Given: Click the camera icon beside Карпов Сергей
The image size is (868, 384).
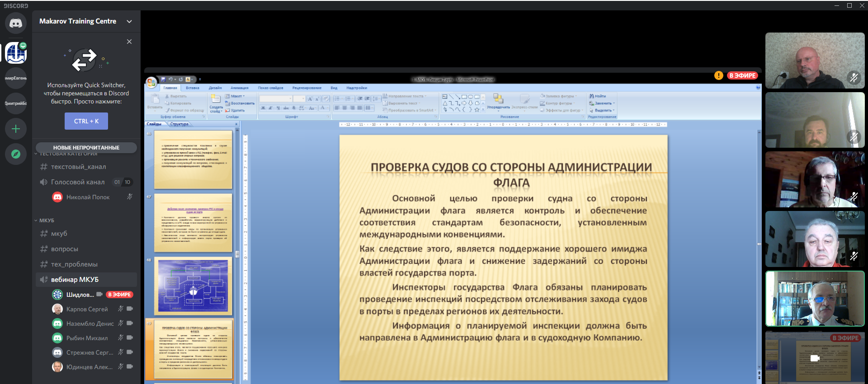Looking at the screenshot, I should coord(130,309).
